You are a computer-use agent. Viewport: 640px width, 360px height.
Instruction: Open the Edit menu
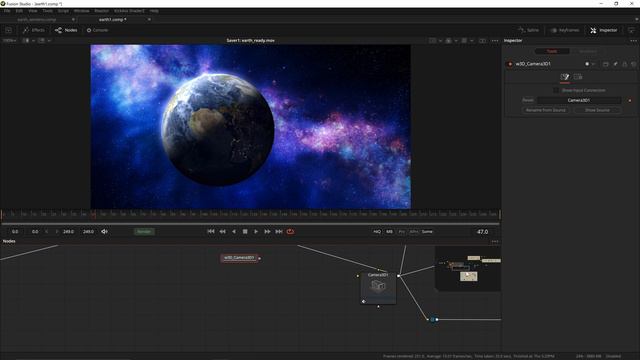point(19,11)
